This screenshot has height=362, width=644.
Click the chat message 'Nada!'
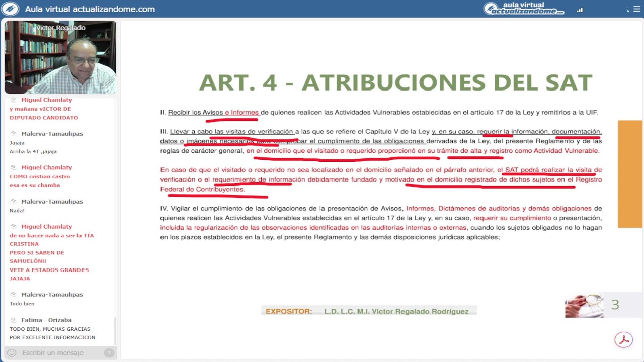tap(17, 211)
